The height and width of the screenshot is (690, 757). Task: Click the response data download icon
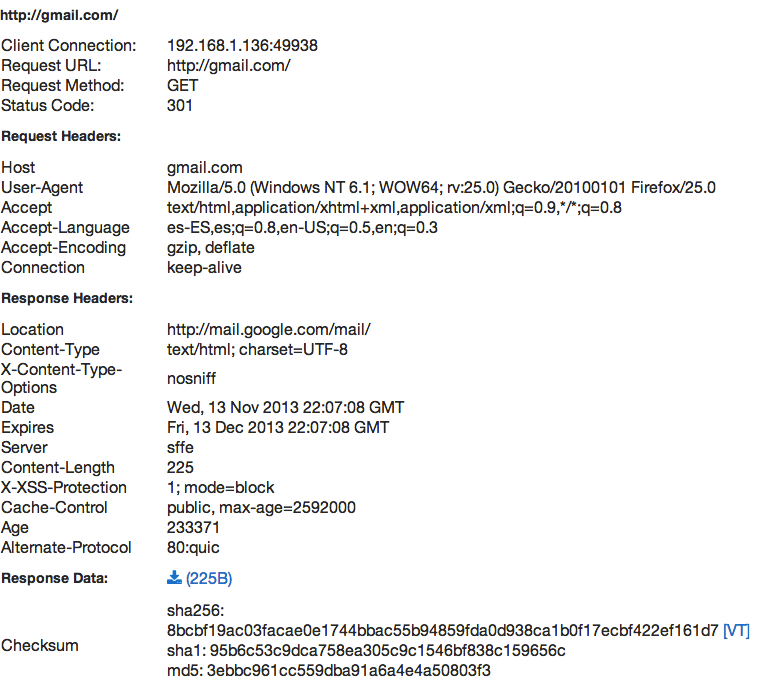[174, 578]
